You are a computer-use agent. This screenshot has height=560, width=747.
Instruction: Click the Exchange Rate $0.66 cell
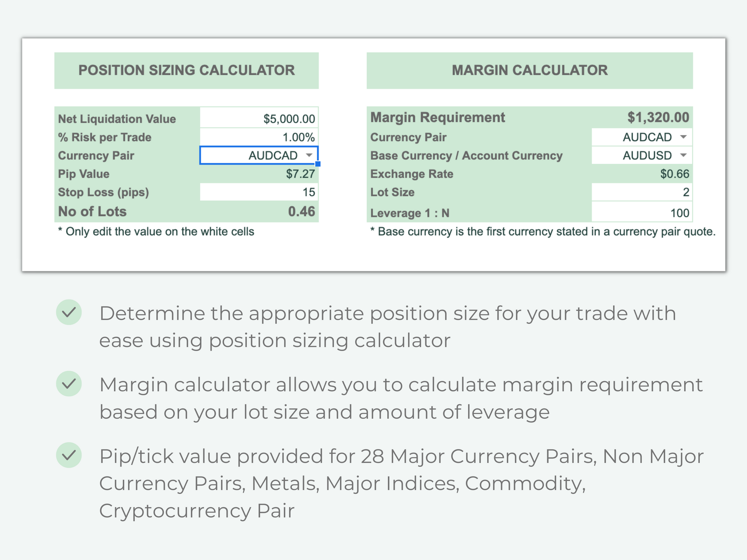click(x=674, y=174)
